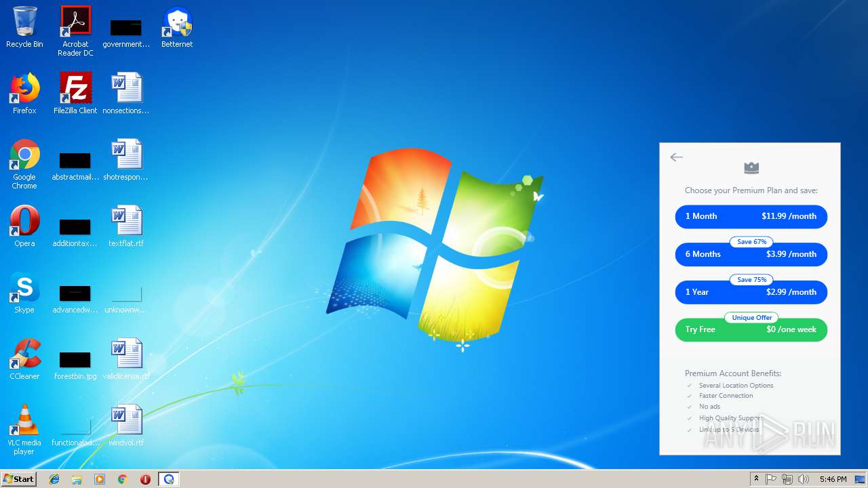
Task: Open Google Chrome desktop shortcut
Action: [24, 165]
